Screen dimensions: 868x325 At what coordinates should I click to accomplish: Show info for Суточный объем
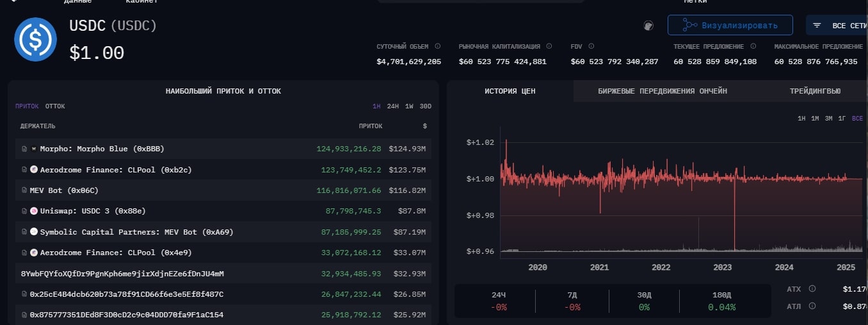438,46
